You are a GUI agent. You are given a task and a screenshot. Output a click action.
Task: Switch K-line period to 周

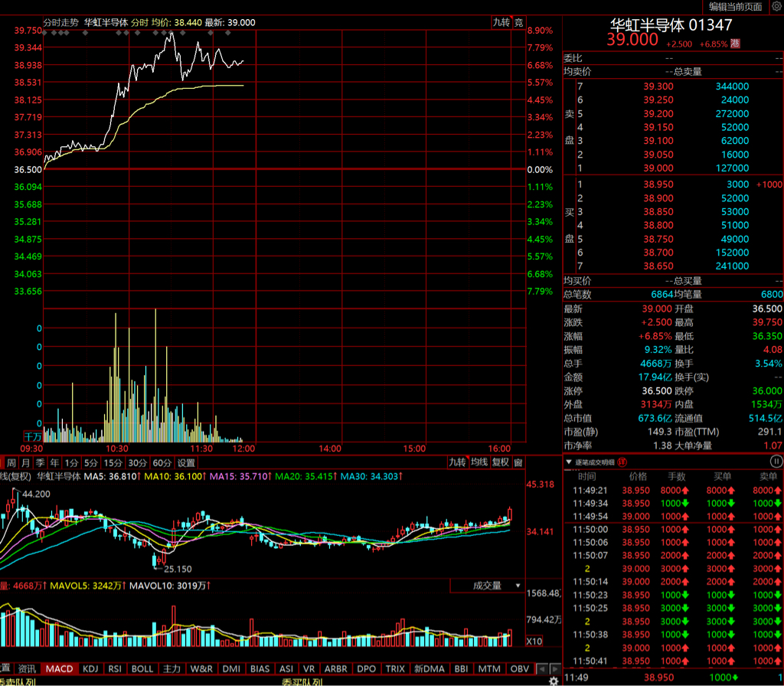(11, 463)
